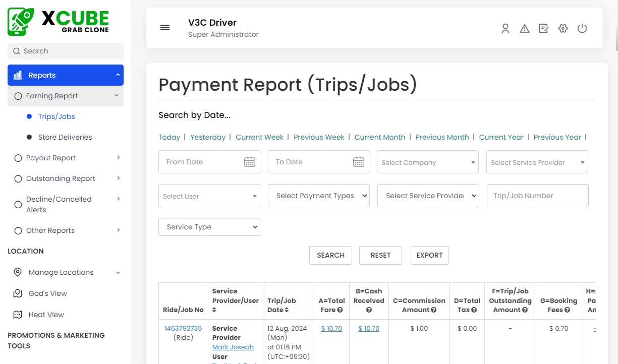Click the edit log icon in the top bar

coord(543,29)
